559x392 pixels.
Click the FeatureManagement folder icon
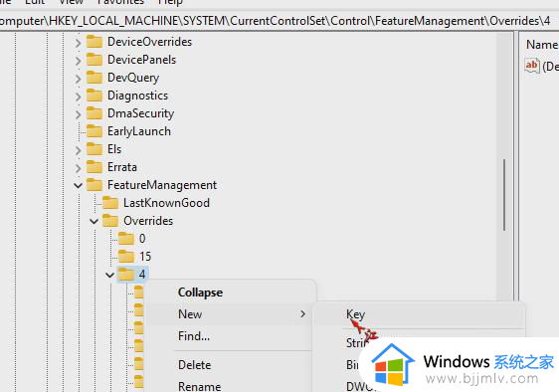click(94, 185)
